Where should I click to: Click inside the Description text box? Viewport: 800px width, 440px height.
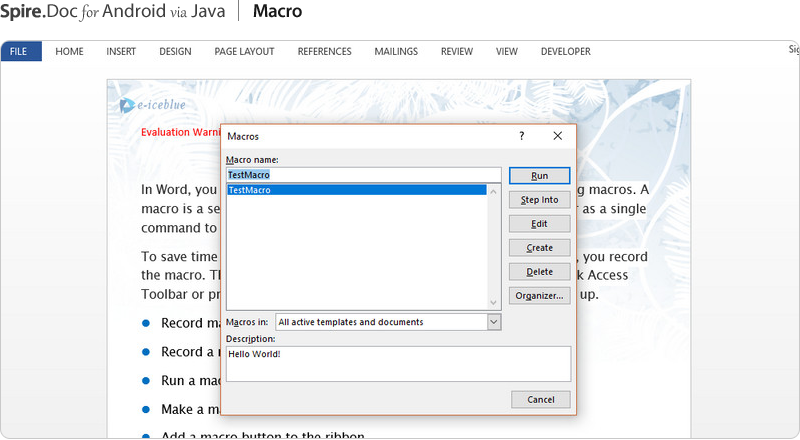[x=397, y=364]
